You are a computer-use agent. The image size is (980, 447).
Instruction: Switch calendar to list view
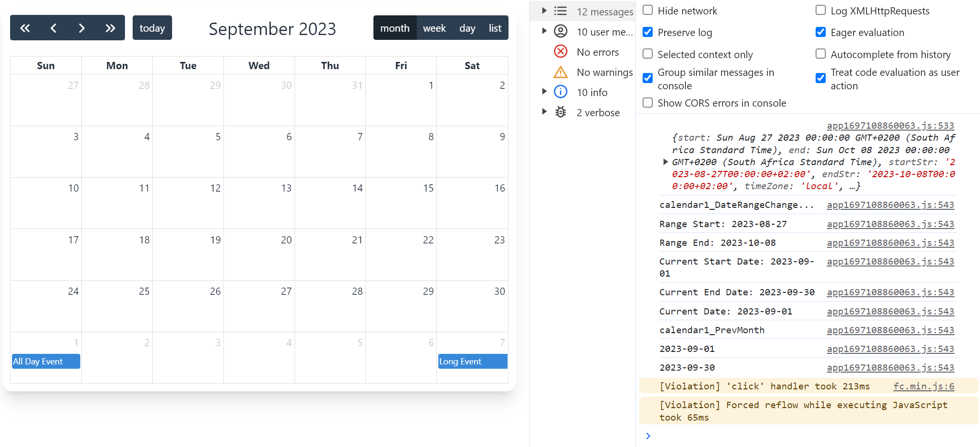[x=495, y=28]
